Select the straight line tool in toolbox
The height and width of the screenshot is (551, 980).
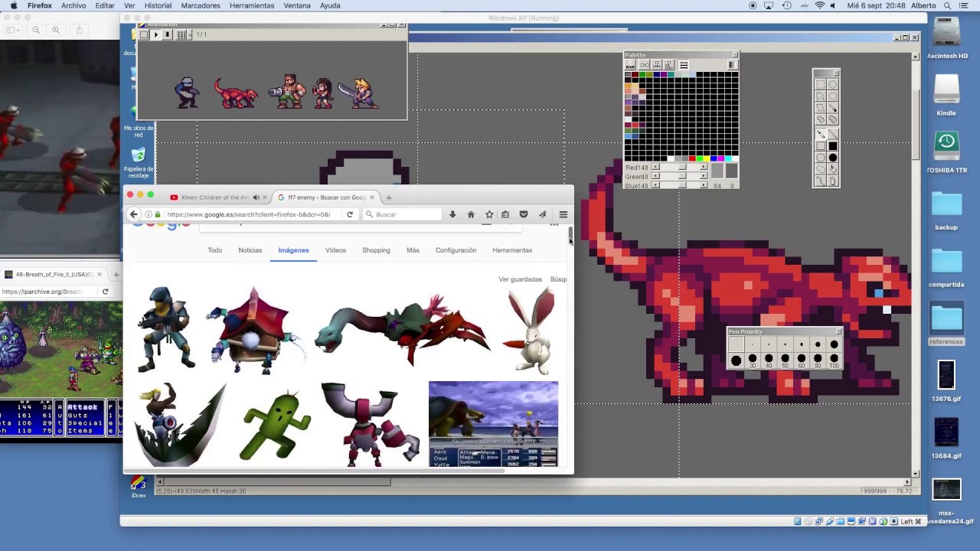pyautogui.click(x=832, y=134)
